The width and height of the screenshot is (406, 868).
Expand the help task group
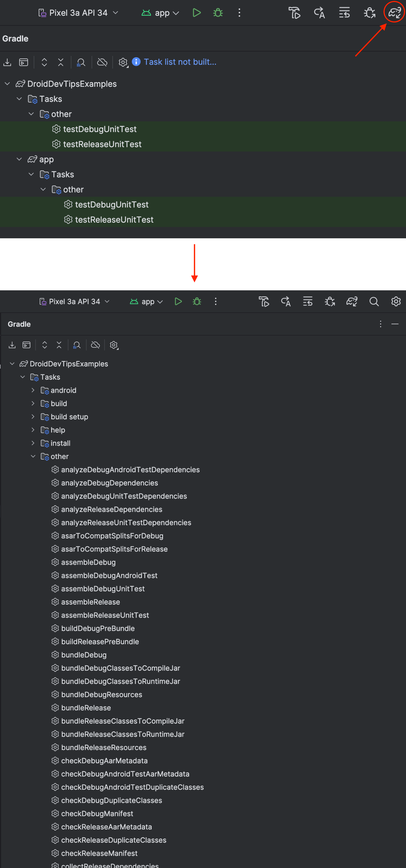coord(33,430)
